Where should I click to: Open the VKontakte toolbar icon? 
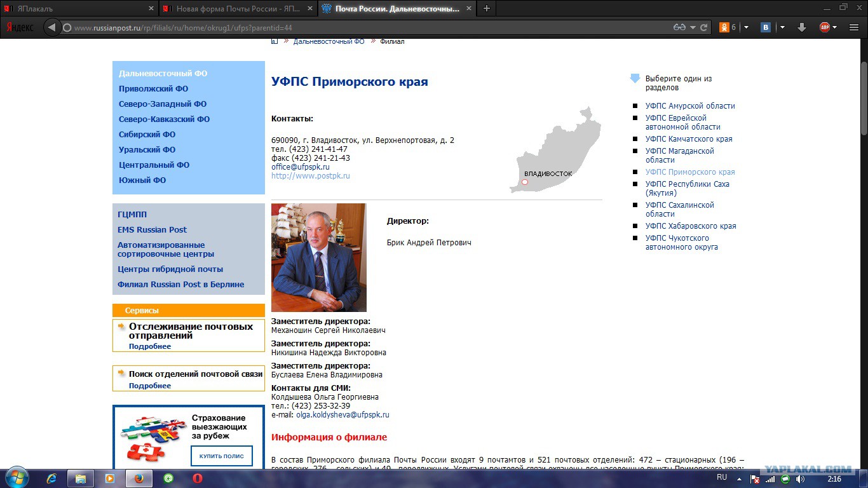(x=766, y=27)
